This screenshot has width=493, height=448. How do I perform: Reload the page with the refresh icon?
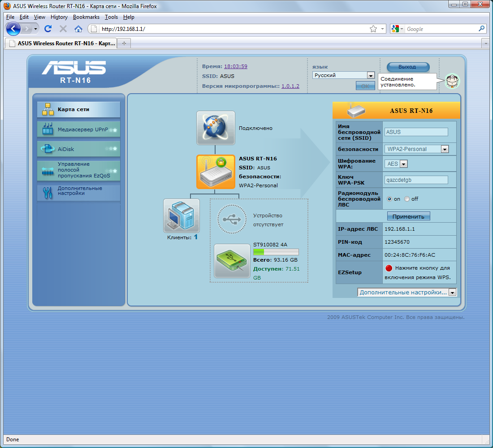[48, 29]
